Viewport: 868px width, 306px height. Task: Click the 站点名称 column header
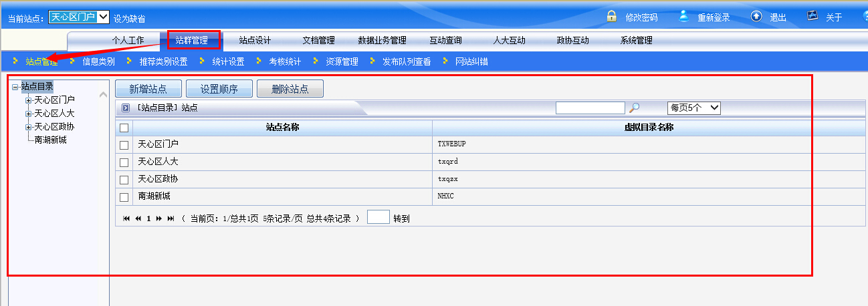tap(283, 127)
